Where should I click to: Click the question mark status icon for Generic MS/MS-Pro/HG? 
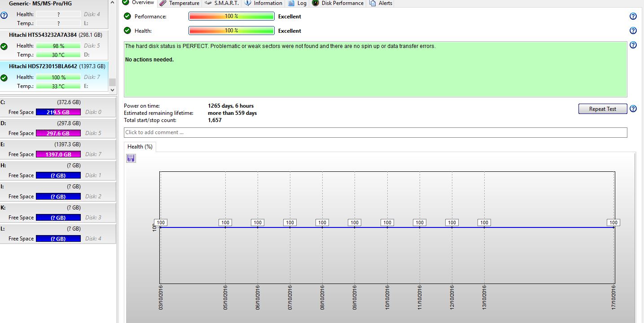point(4,15)
